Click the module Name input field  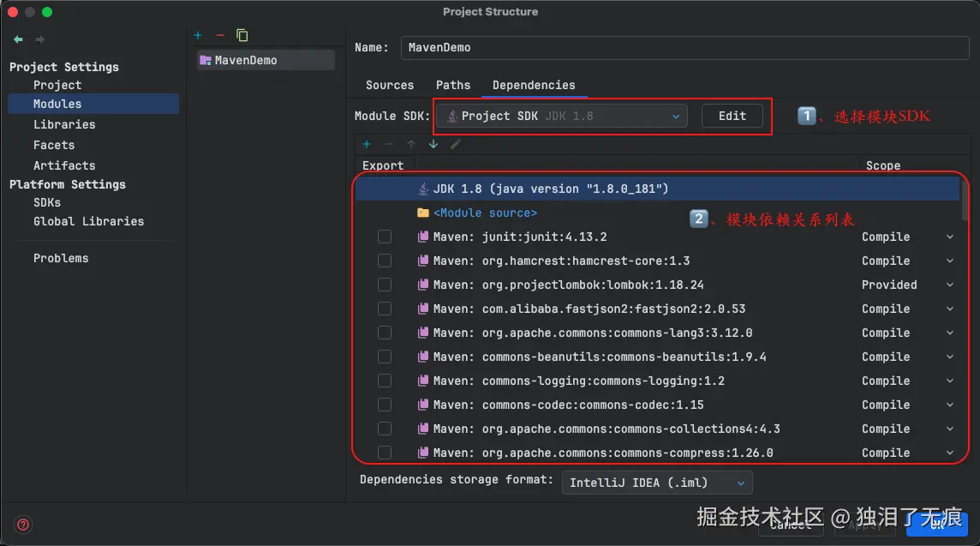pos(684,47)
